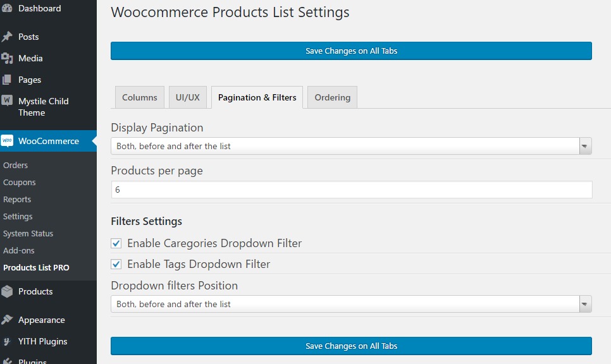The width and height of the screenshot is (611, 364).
Task: Click the WooCommerce logo icon
Action: click(x=7, y=141)
